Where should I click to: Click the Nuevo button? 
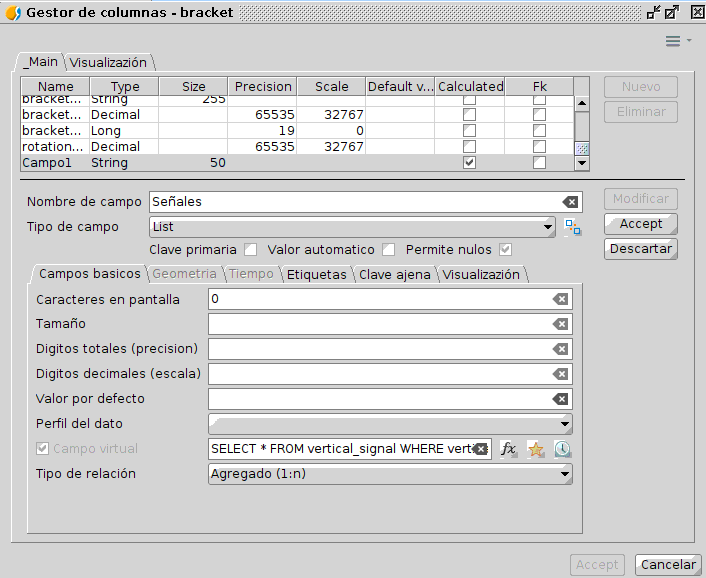coord(641,86)
